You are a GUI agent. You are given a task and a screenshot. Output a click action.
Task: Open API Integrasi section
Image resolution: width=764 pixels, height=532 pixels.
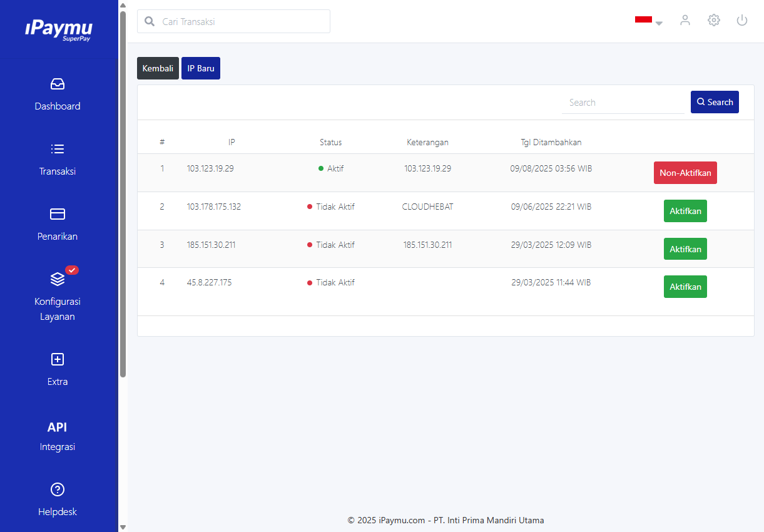[58, 436]
